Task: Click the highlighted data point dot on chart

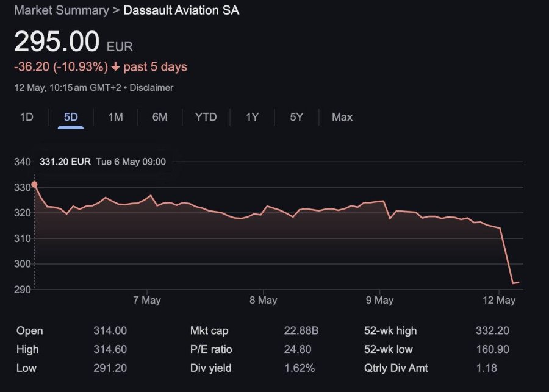Action: click(34, 184)
